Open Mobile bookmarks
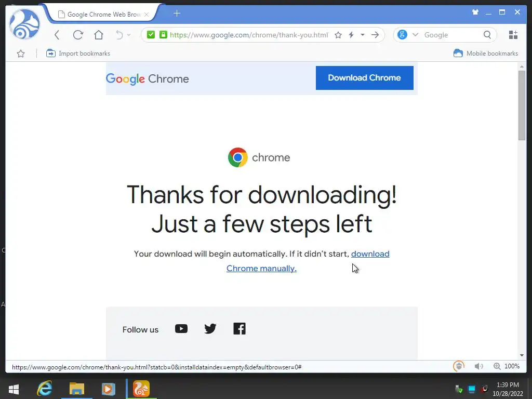The width and height of the screenshot is (532, 399). click(x=486, y=54)
